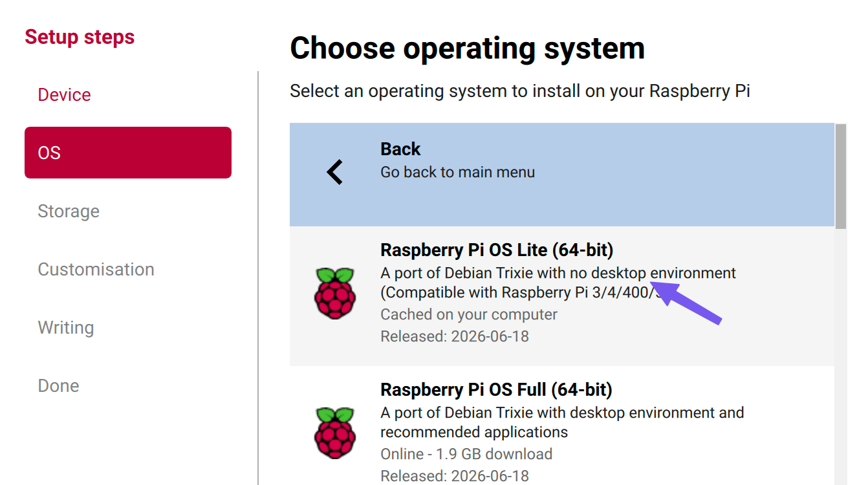Click "Online - 1.9 GB download" text

[466, 454]
